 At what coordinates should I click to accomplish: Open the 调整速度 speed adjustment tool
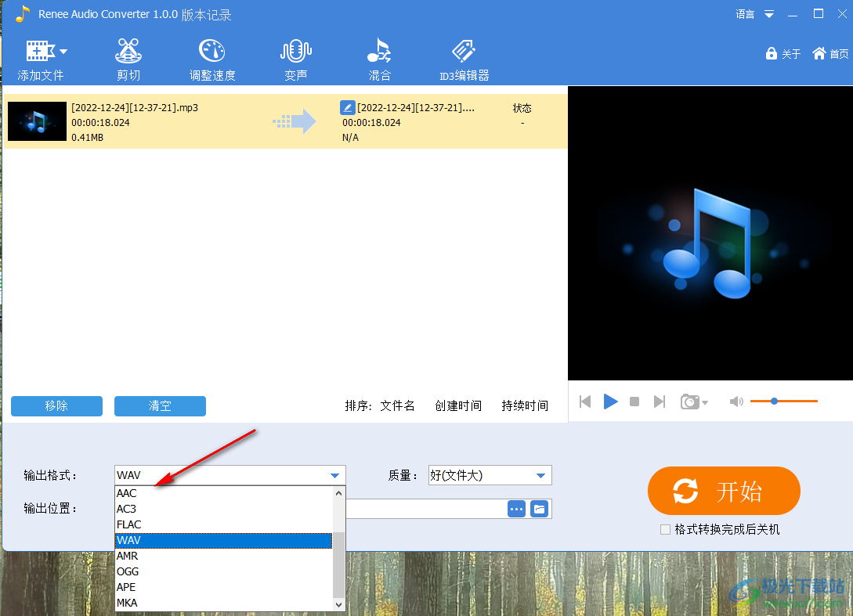click(211, 57)
